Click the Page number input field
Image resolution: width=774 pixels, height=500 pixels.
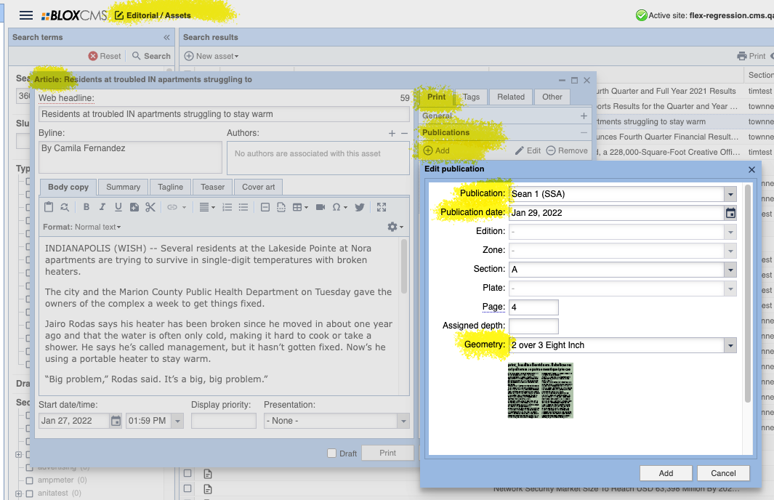click(533, 307)
